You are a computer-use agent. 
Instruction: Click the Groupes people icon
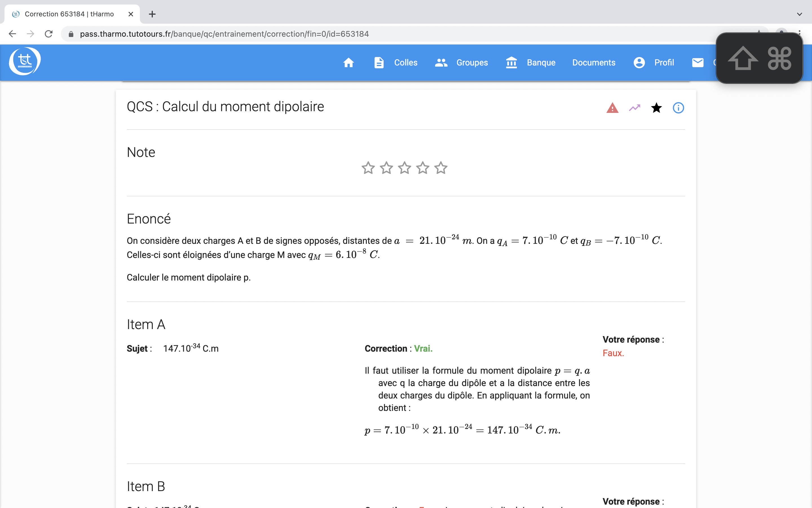441,62
